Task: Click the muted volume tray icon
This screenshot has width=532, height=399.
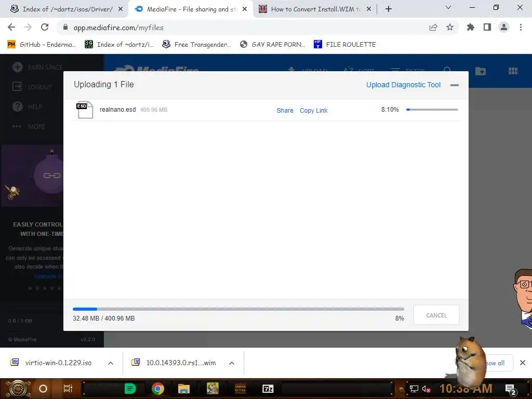Action: click(426, 389)
